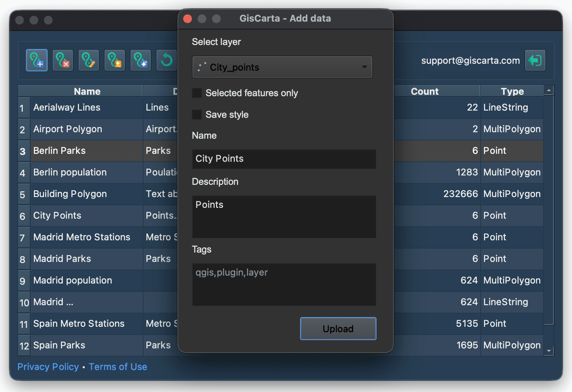Enable the Save style checkbox
Screen dimensions: 572x392
[197, 115]
